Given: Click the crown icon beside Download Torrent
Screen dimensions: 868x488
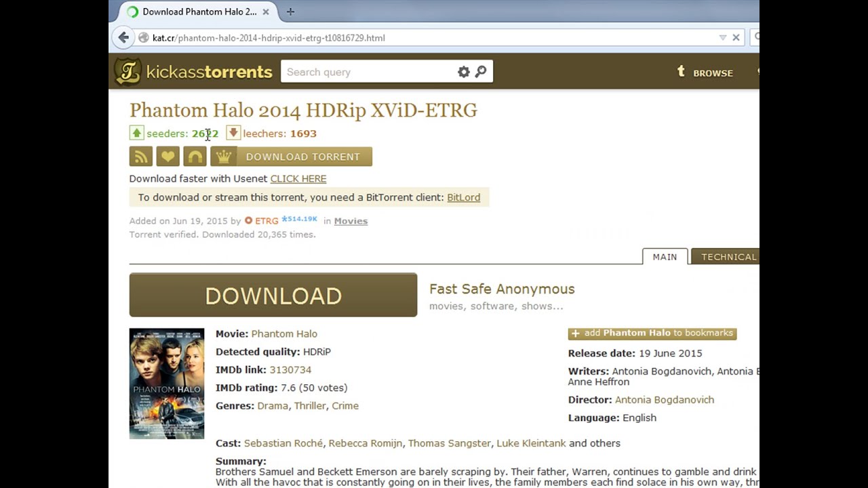Looking at the screenshot, I should 224,157.
